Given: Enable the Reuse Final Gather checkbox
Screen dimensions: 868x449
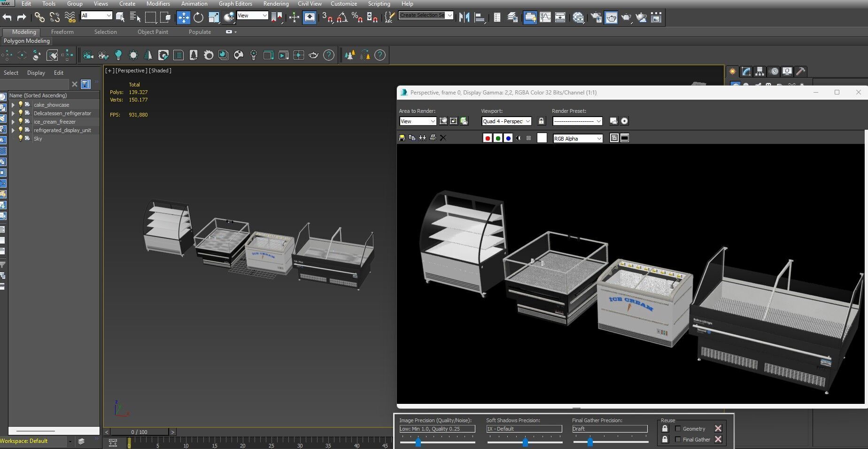Looking at the screenshot, I should click(678, 439).
